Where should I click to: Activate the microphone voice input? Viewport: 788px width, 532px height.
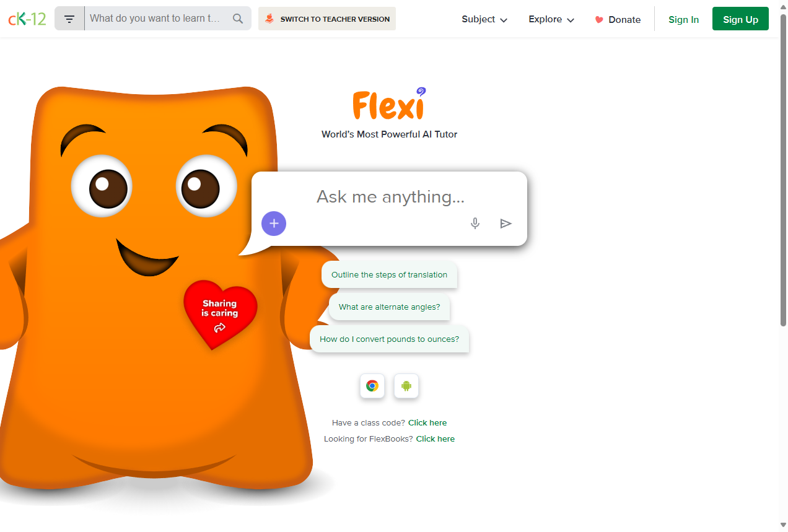[475, 224]
